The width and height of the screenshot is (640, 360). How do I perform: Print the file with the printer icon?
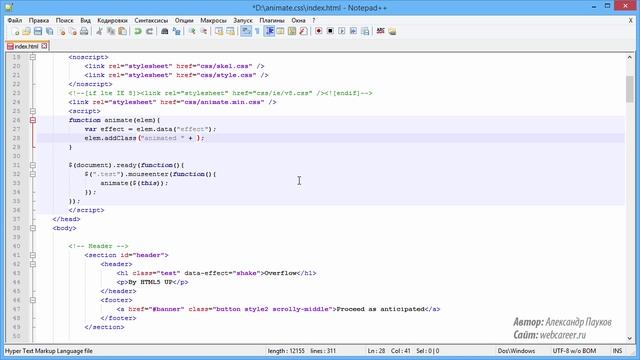point(84,31)
